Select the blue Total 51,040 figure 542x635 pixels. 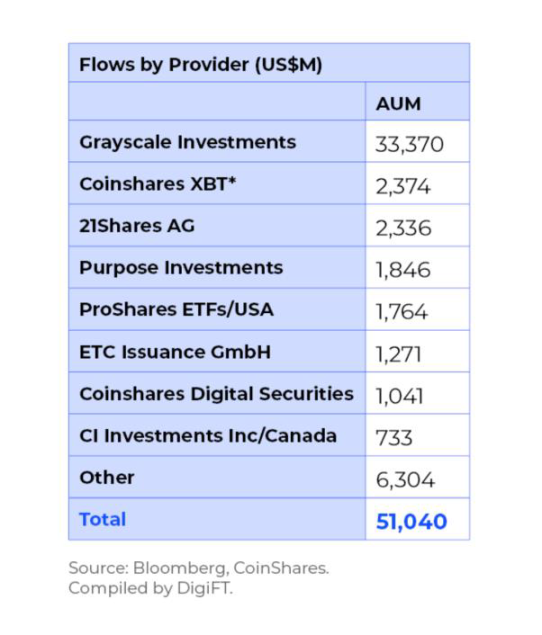[x=411, y=522]
